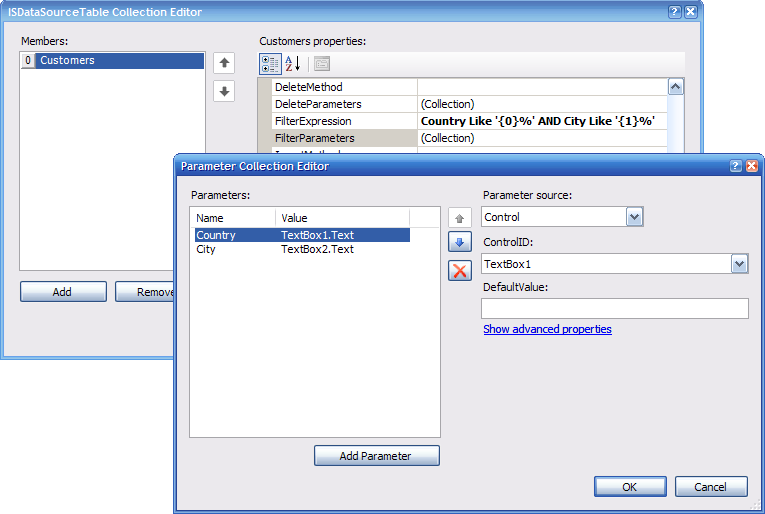Move Customers member down with arrow button
Screen dimensions: 765x514
click(225, 91)
